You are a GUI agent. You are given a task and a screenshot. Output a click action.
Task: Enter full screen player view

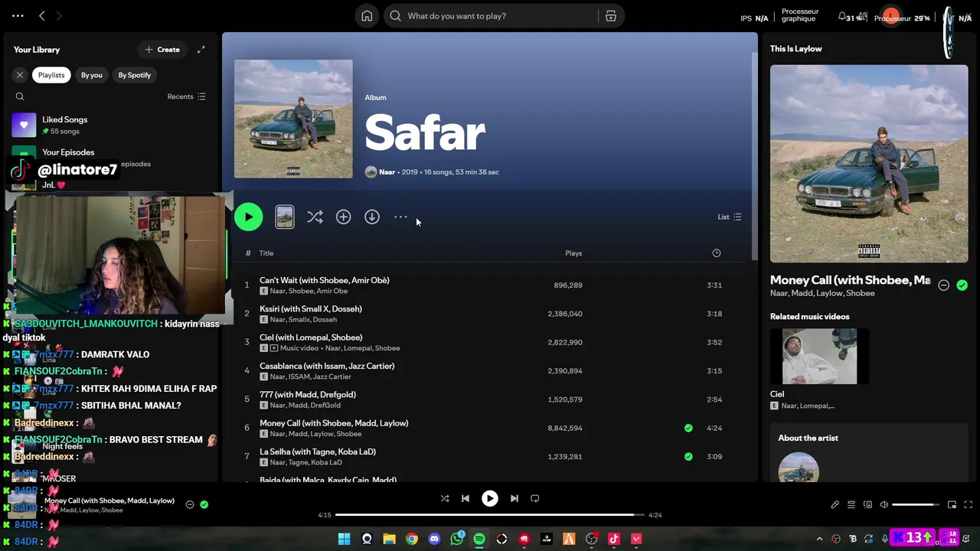968,505
